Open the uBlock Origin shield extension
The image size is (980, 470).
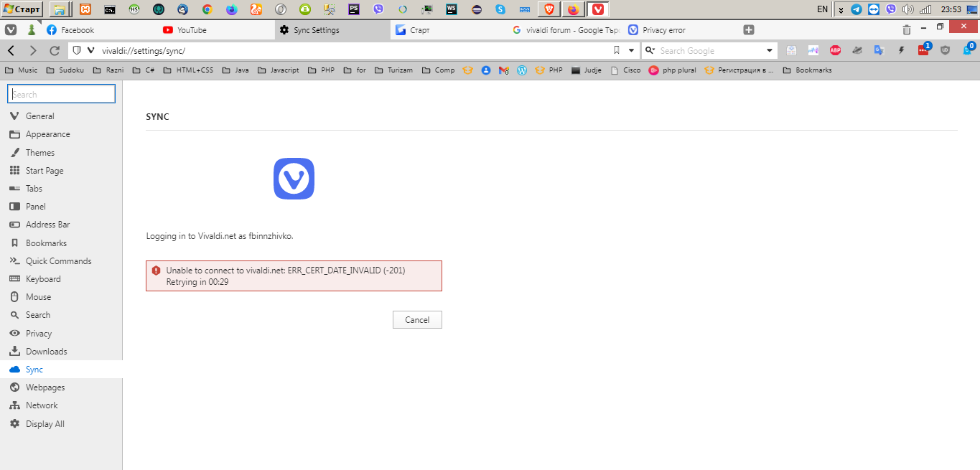tap(945, 50)
